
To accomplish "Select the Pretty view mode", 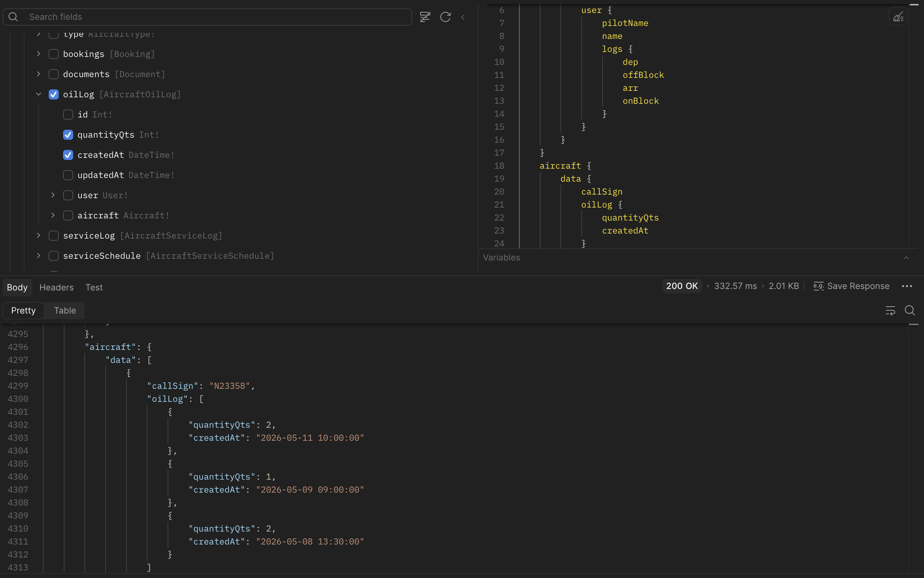I will [23, 310].
